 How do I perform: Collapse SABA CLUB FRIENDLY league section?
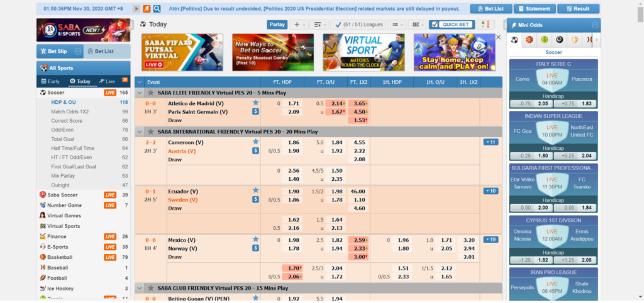(x=140, y=289)
